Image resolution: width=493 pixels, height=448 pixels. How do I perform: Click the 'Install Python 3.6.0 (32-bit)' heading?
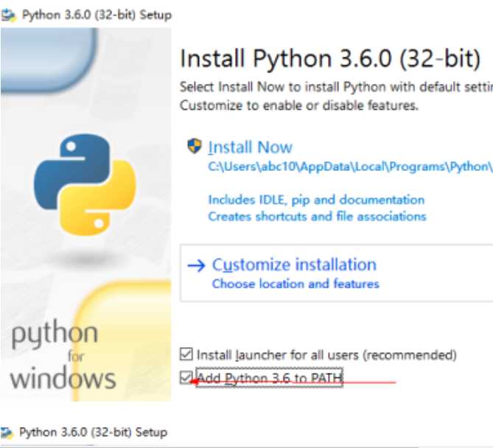(330, 59)
